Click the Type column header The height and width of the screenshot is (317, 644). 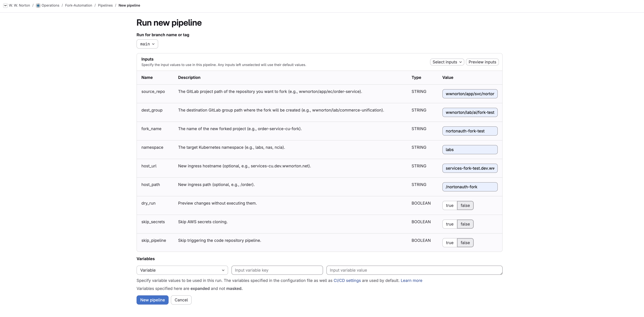click(x=416, y=78)
